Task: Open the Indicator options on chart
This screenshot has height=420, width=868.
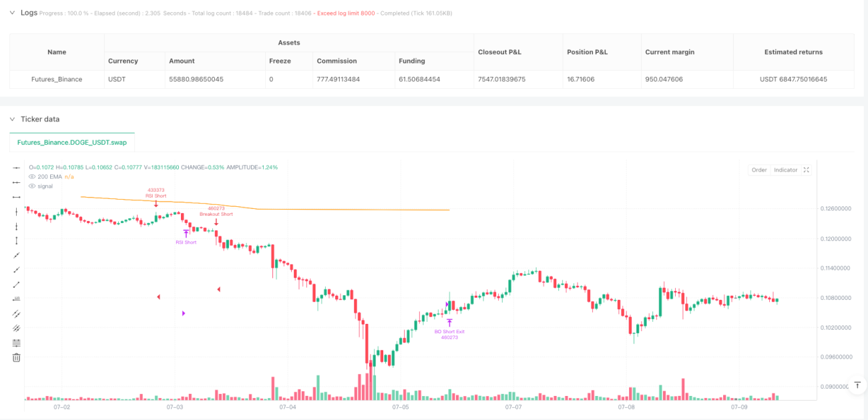Action: click(x=785, y=170)
